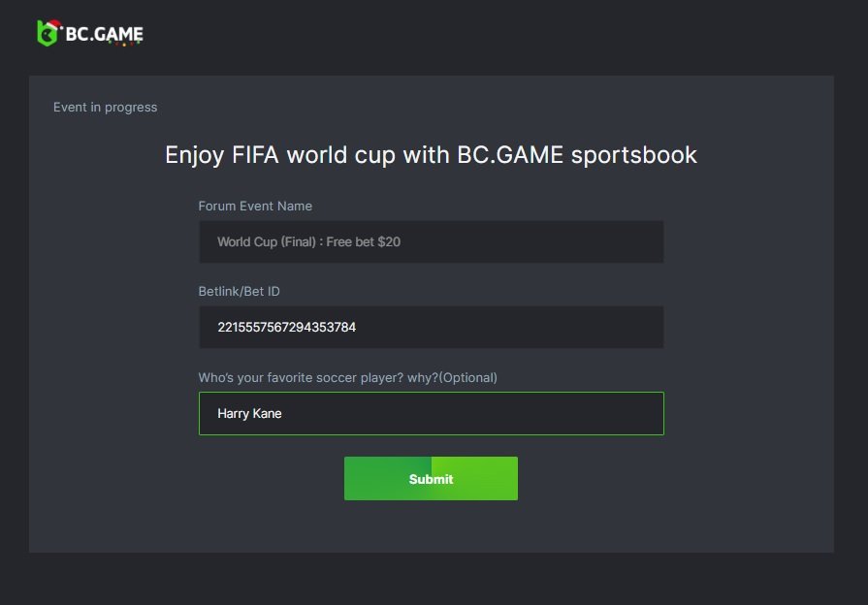Click the BC.GAME wordmark in the header
This screenshot has height=605, width=868.
(104, 34)
